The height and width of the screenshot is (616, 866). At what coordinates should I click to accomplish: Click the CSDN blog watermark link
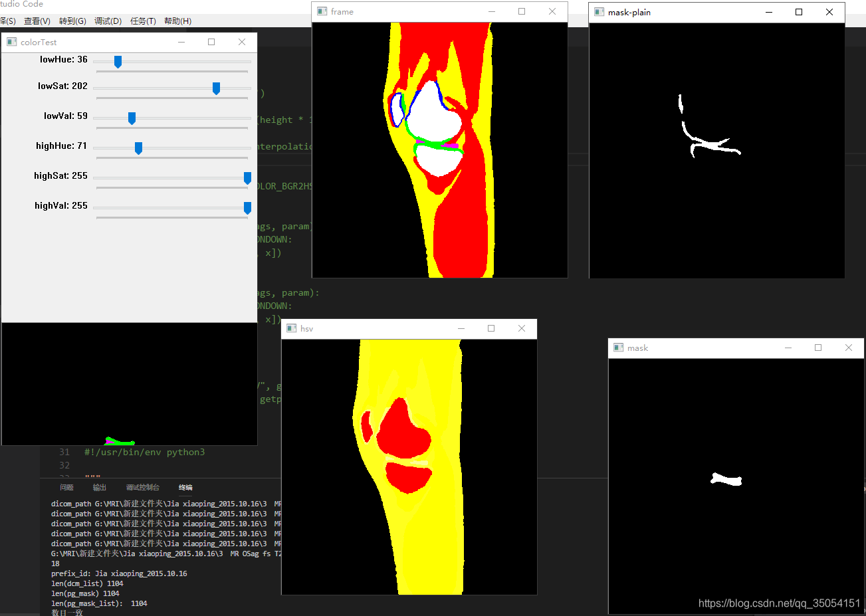point(778,603)
